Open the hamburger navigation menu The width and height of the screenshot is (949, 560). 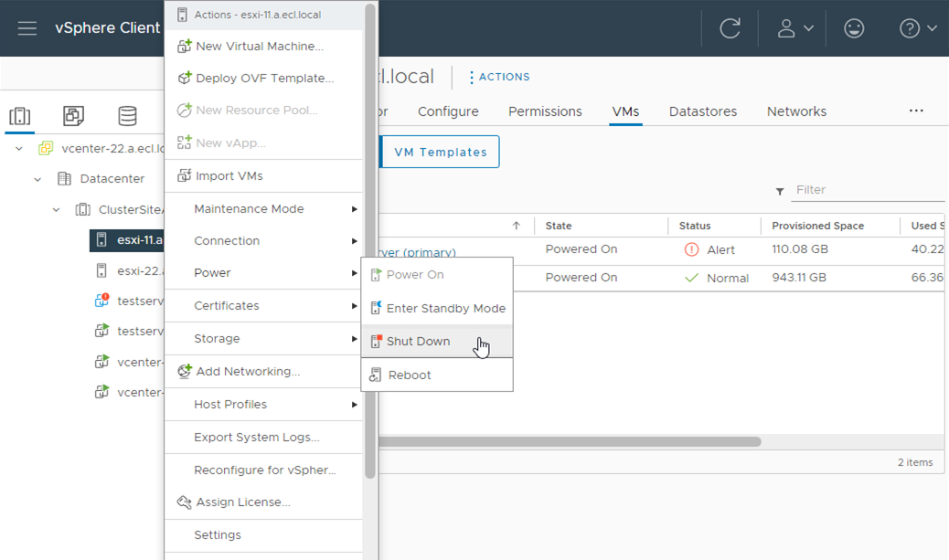pyautogui.click(x=27, y=28)
